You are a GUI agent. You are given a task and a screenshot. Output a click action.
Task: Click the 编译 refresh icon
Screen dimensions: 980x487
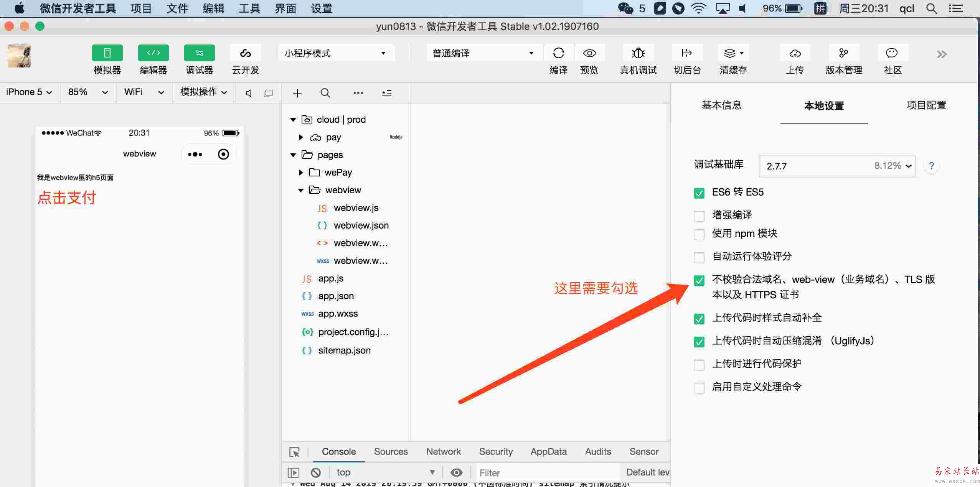[x=558, y=53]
